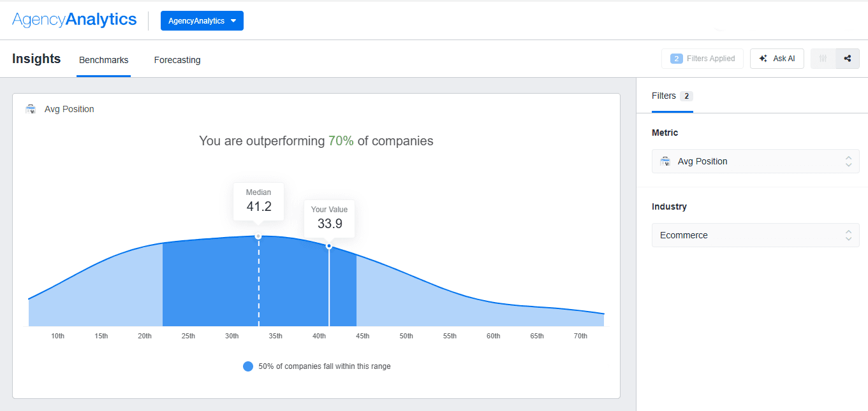This screenshot has width=868, height=411.
Task: Click the 50% of companies legend label
Action: [324, 366]
